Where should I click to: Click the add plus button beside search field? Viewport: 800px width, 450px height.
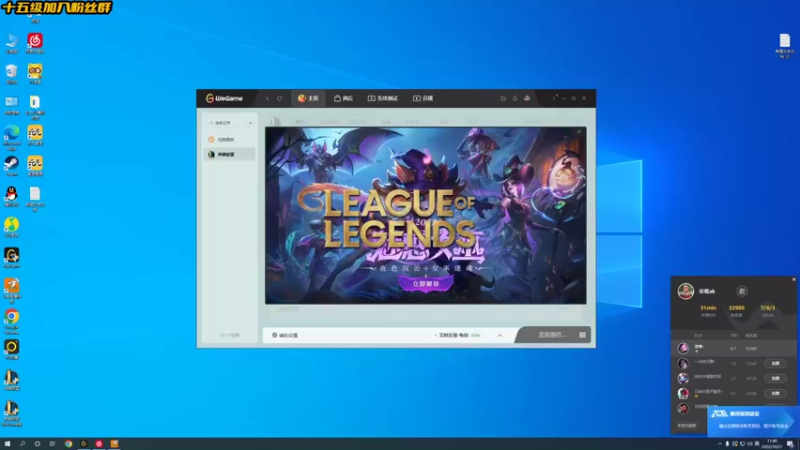click(x=250, y=123)
